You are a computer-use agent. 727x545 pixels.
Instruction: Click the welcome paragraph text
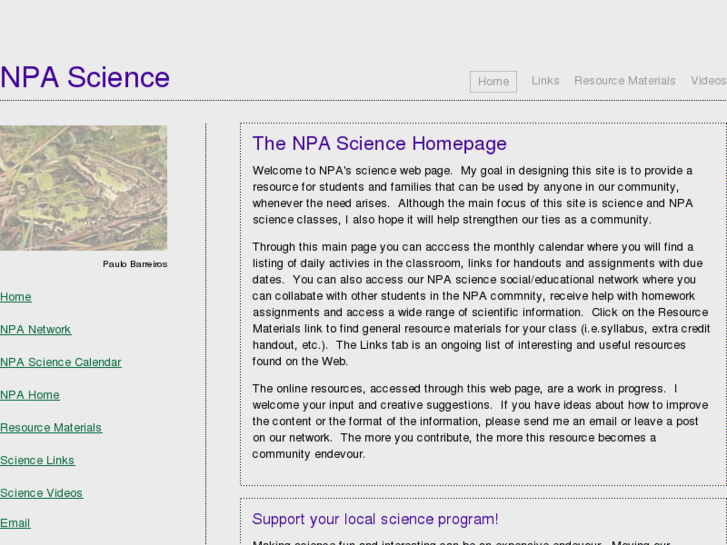tap(472, 195)
